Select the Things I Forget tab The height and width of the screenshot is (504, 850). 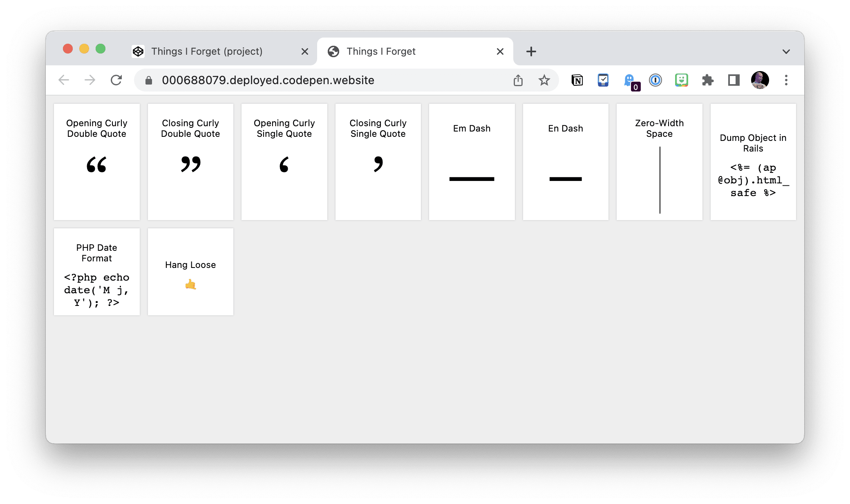coord(415,51)
